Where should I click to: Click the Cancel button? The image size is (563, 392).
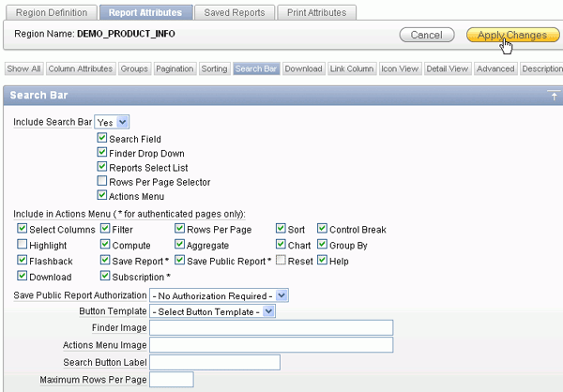click(x=427, y=35)
